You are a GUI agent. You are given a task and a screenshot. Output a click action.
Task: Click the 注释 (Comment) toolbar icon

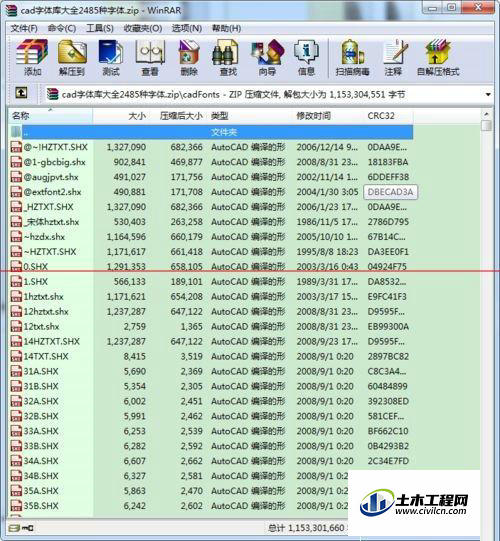(x=395, y=52)
